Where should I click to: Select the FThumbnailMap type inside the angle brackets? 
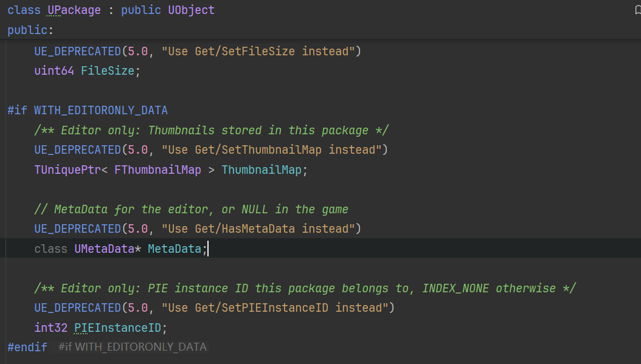click(x=158, y=170)
